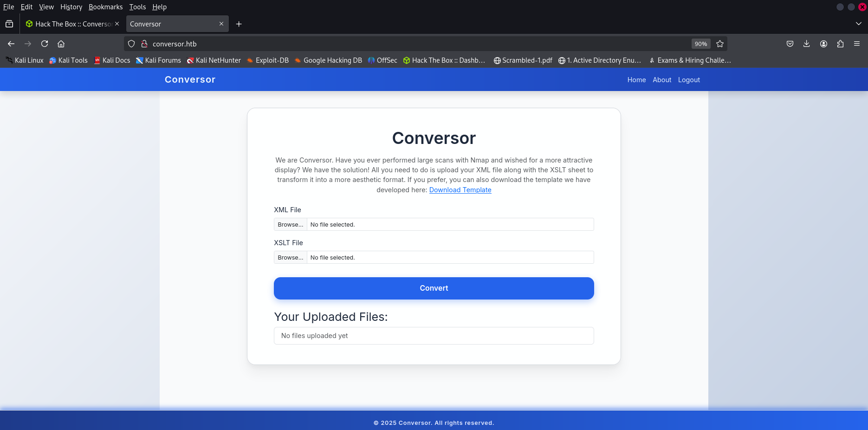Go back using the back arrow
Viewport: 868px width, 430px height.
[11, 44]
